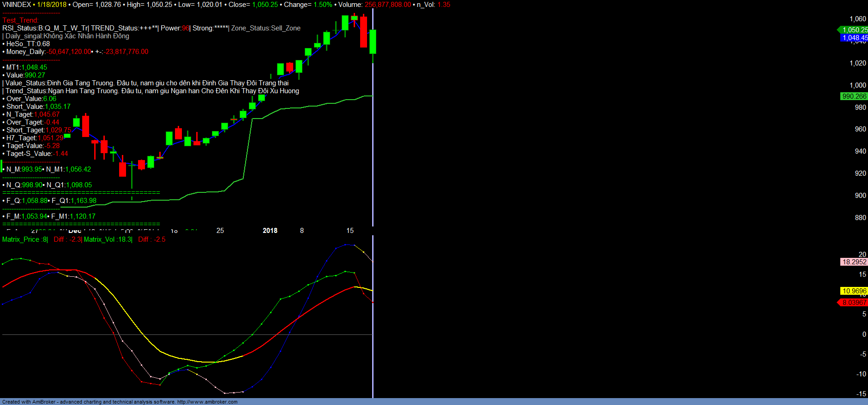Screen dimensions: 868x405
Task: Click the 15 date marker on time axis
Action: click(x=350, y=231)
